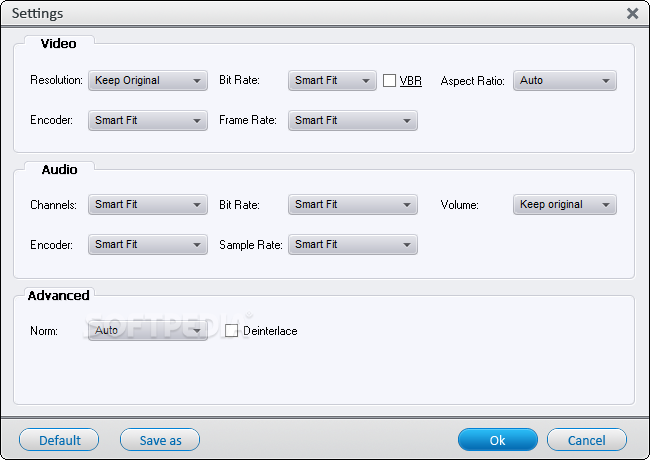
Task: Open the Frame Rate dropdown
Action: [x=353, y=121]
